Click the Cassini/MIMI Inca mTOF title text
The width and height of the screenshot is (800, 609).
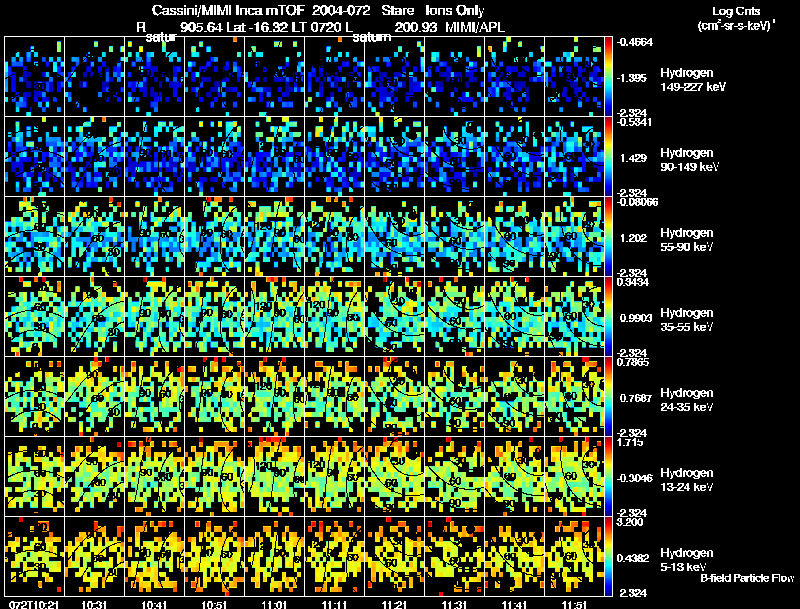pyautogui.click(x=228, y=11)
